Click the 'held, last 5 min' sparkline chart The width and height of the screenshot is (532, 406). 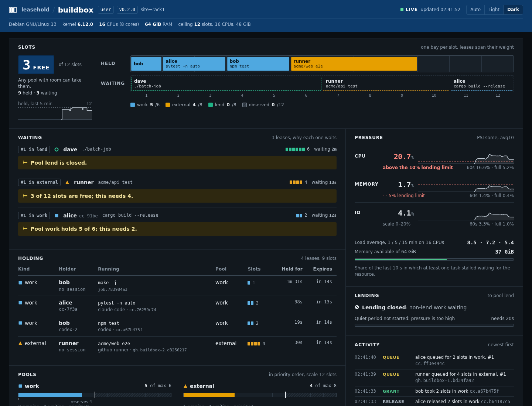55,113
